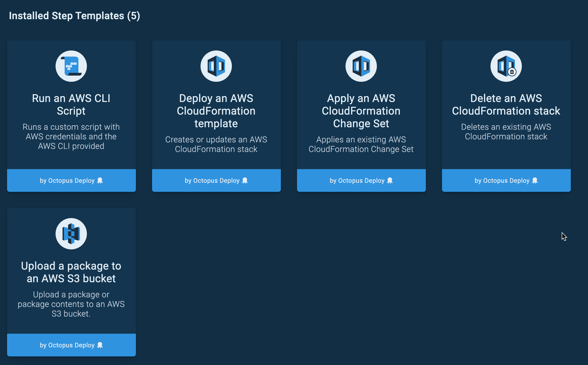Click the Upload a package to S3 title
Image resolution: width=588 pixels, height=365 pixels.
click(71, 272)
